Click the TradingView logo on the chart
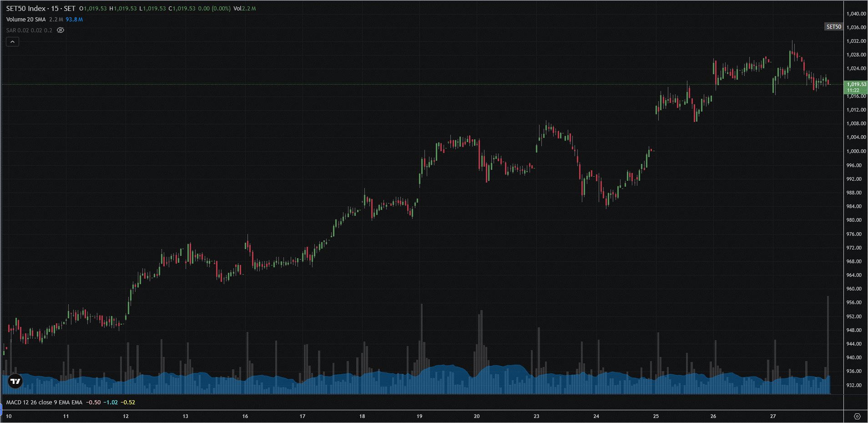This screenshot has width=868, height=423. 15,381
